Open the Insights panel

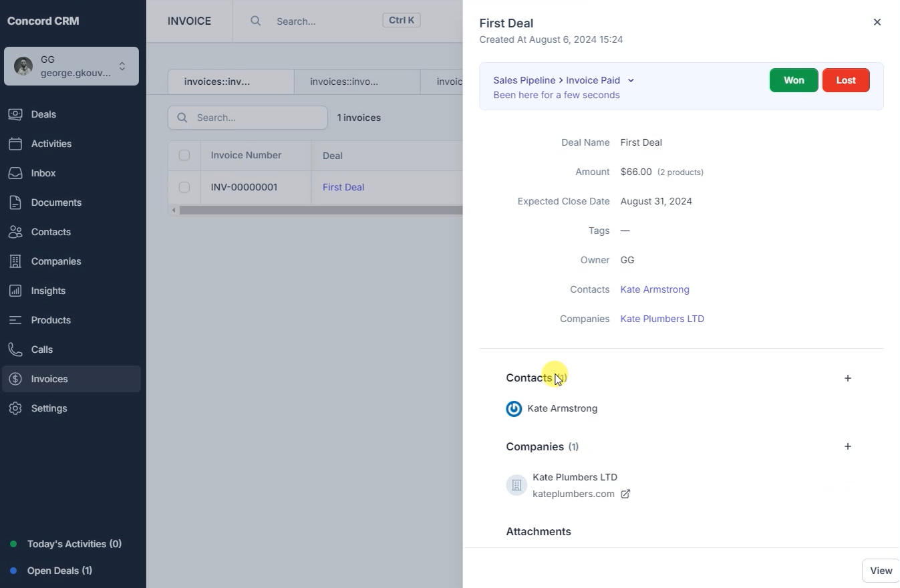click(47, 291)
